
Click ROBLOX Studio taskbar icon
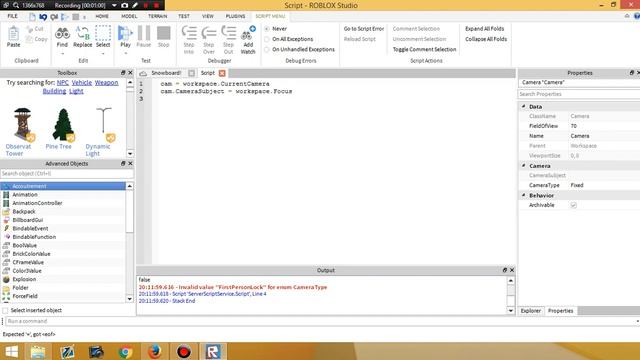[213, 351]
